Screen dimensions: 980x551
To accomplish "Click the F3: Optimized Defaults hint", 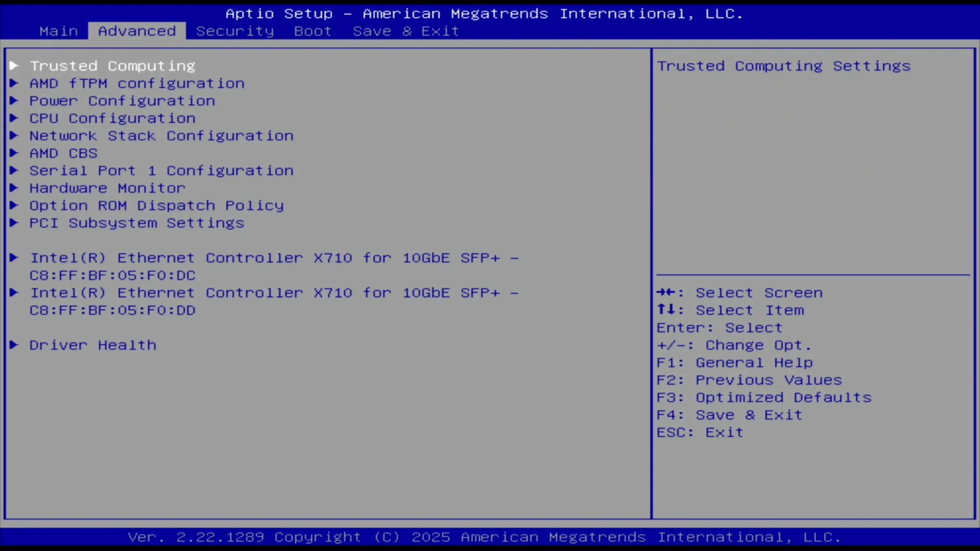I will (x=764, y=398).
